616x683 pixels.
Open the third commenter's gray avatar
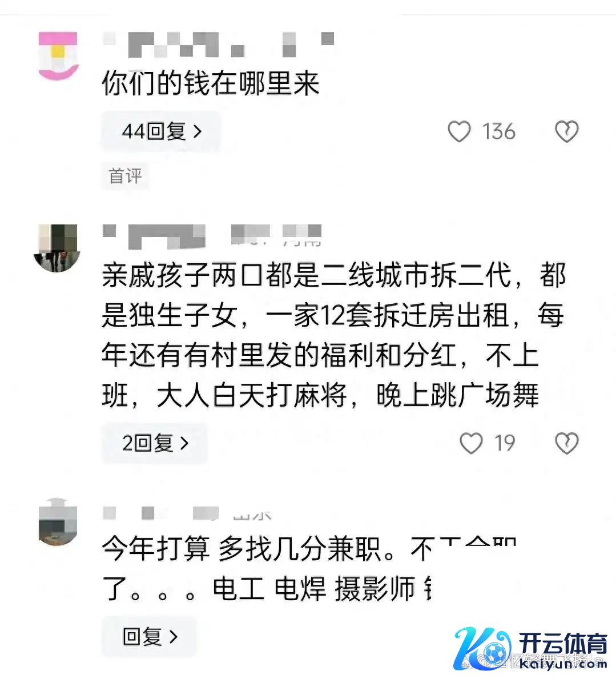coord(58,522)
